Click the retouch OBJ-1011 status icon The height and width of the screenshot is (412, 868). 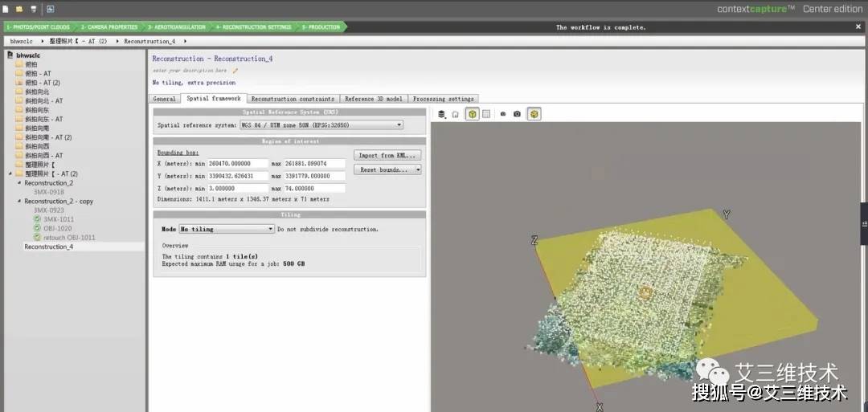click(x=37, y=237)
